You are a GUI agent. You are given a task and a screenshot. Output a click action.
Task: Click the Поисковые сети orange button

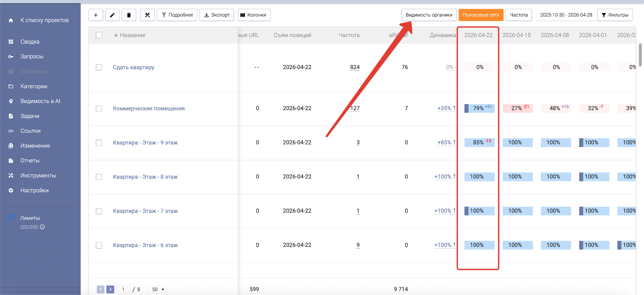[481, 15]
